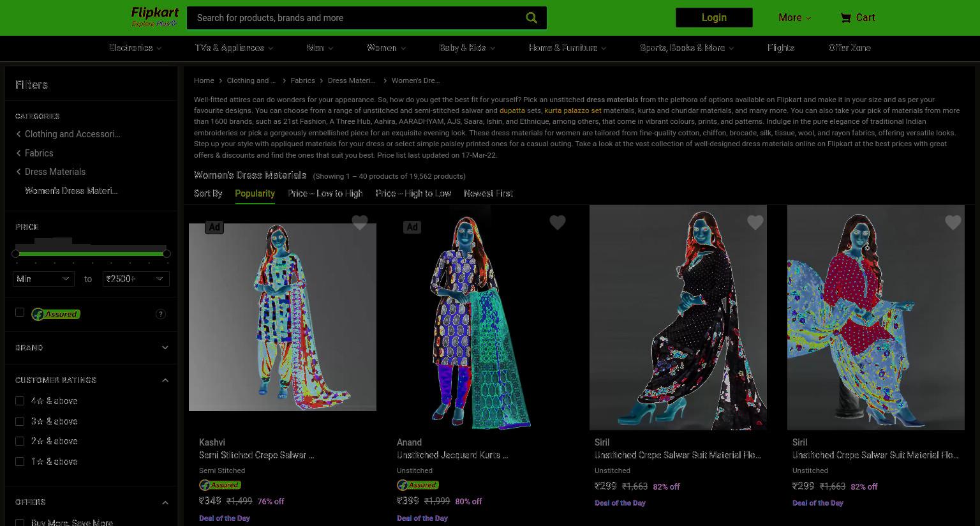This screenshot has width=980, height=526.
Task: Click back arrow beside Clothing and Accessories
Action: (19, 134)
